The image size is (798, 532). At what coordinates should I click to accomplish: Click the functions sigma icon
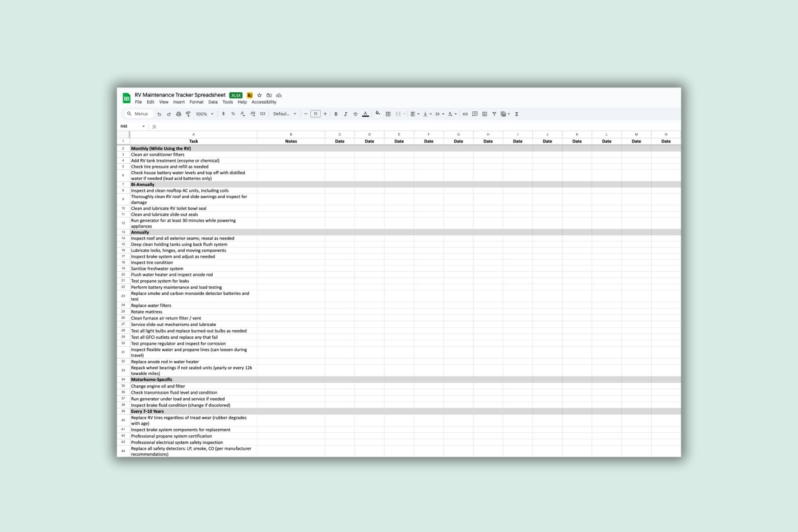point(516,114)
